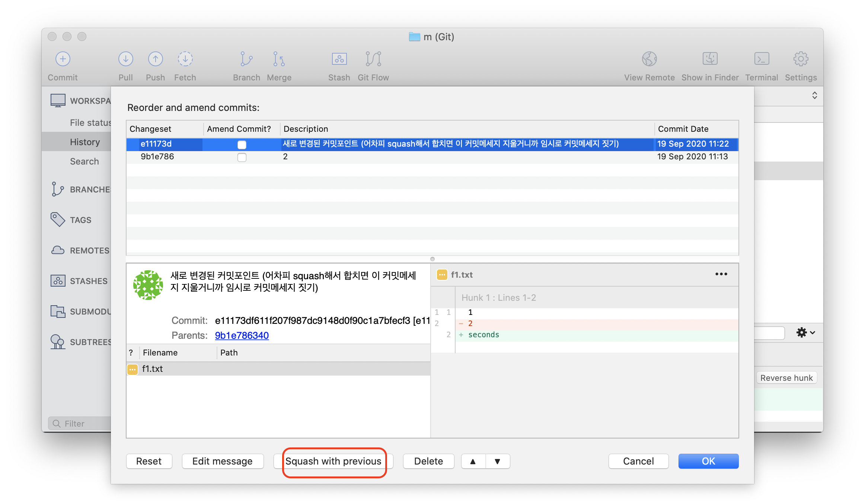Click the Fetch toolbar icon
The image size is (865, 504).
(x=185, y=59)
